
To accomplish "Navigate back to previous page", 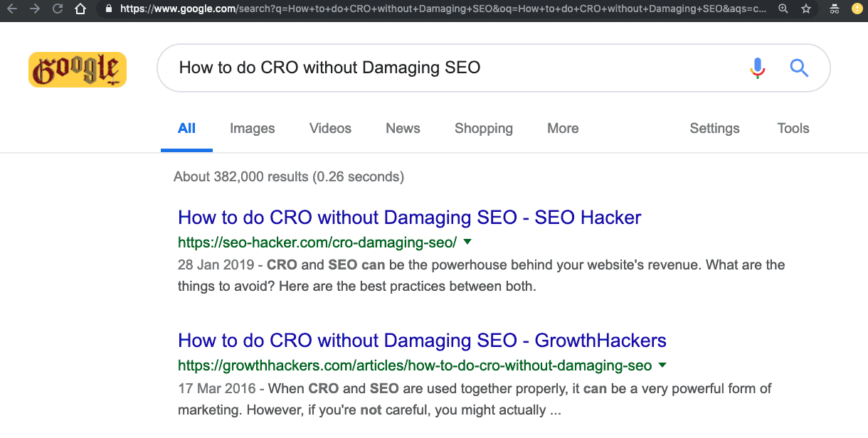I will (x=13, y=9).
